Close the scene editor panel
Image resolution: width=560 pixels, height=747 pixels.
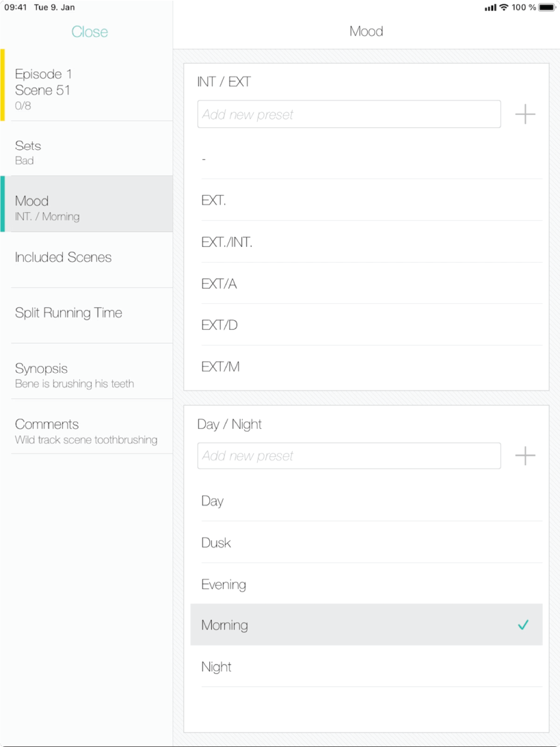coord(90,31)
